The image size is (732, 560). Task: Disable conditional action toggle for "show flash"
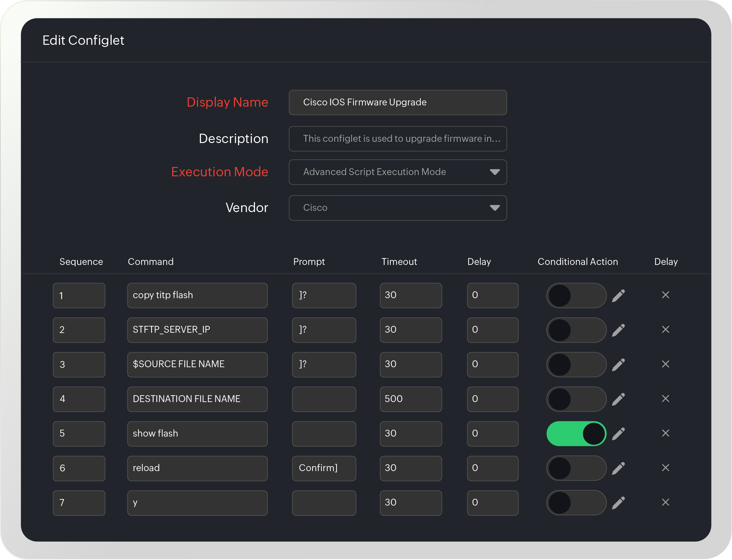[x=576, y=433]
